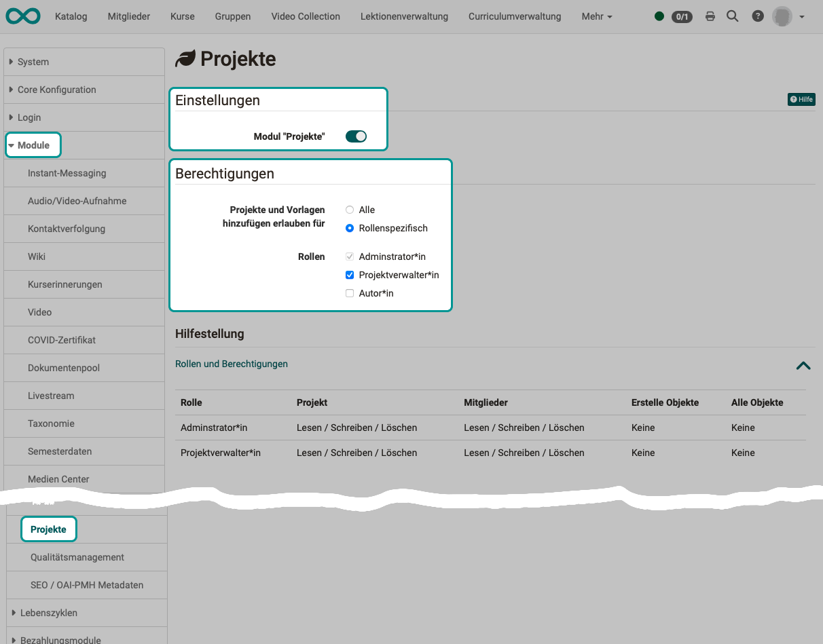Go to Curriculumverwaltung in the navigation
The height and width of the screenshot is (644, 823).
(x=514, y=16)
